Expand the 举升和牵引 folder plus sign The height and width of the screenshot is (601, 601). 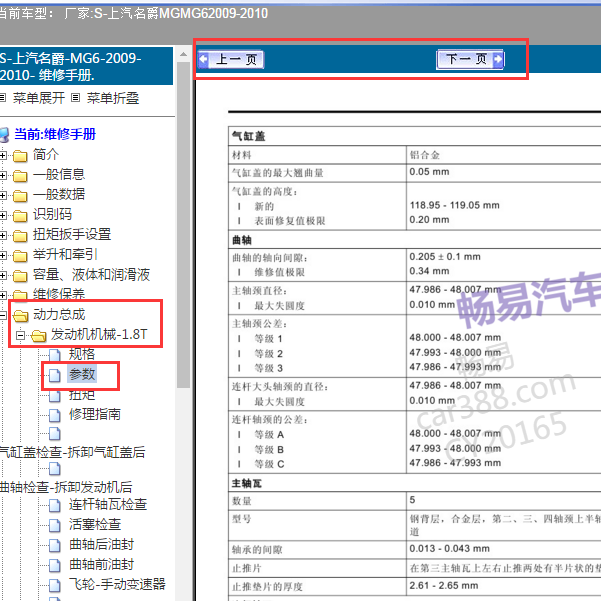point(3,255)
